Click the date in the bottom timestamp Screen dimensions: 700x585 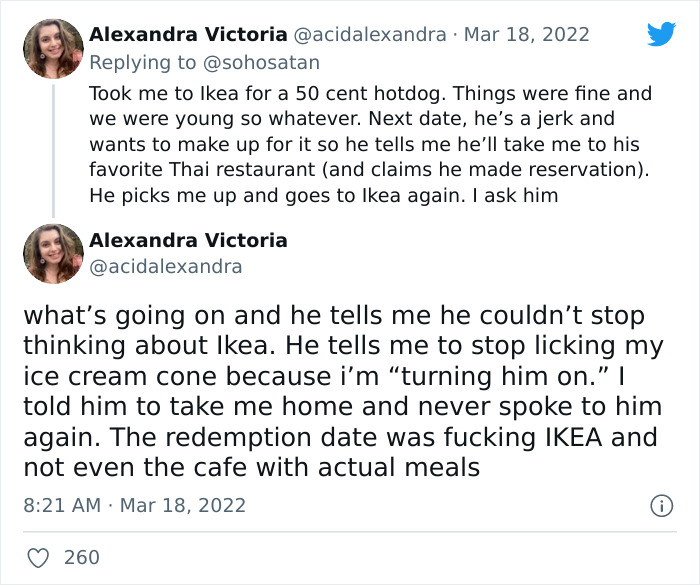[183, 505]
